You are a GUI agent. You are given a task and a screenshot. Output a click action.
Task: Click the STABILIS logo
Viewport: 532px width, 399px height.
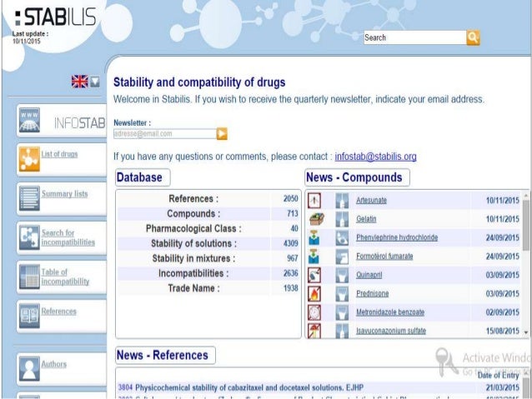click(56, 17)
